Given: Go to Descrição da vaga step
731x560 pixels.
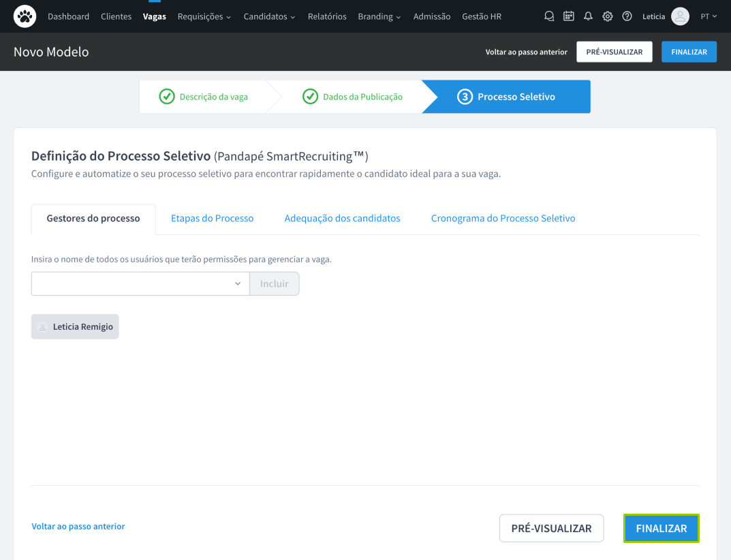Looking at the screenshot, I should 204,97.
